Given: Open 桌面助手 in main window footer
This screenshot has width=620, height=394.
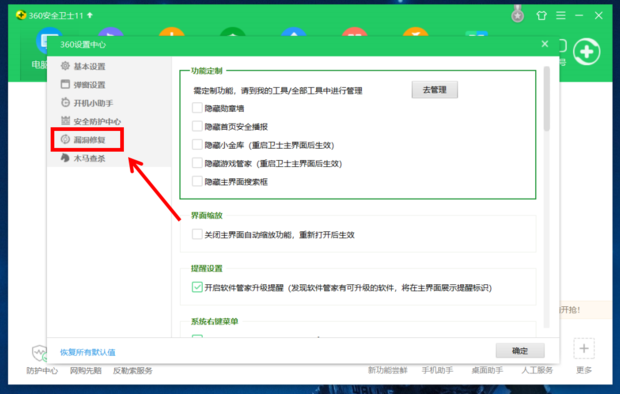Looking at the screenshot, I should coord(487,370).
